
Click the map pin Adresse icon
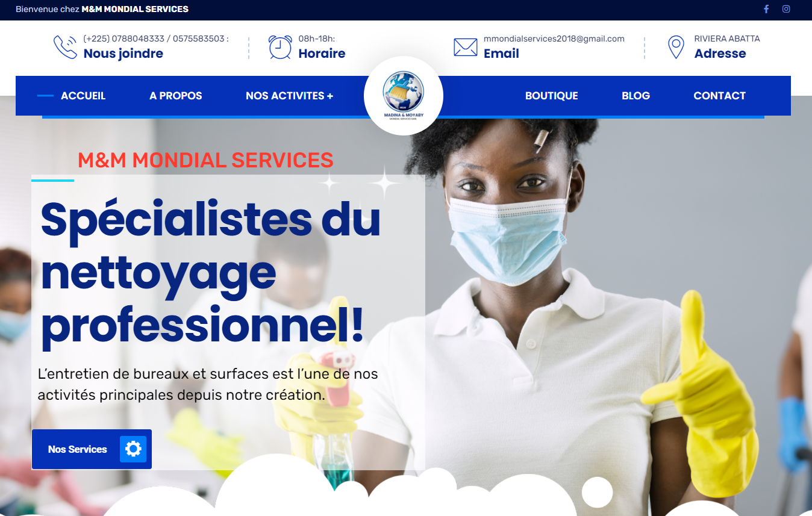pyautogui.click(x=676, y=47)
